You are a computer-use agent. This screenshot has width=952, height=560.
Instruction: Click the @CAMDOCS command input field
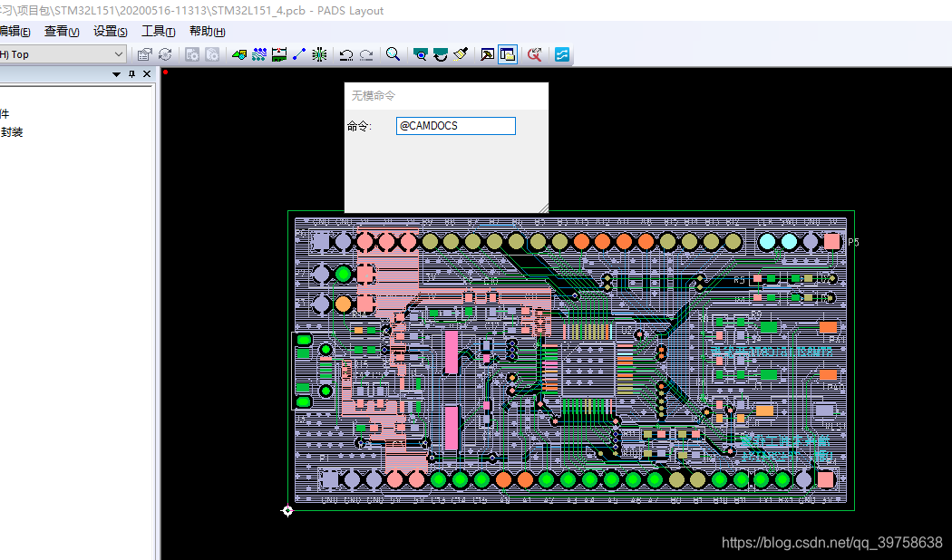click(456, 126)
